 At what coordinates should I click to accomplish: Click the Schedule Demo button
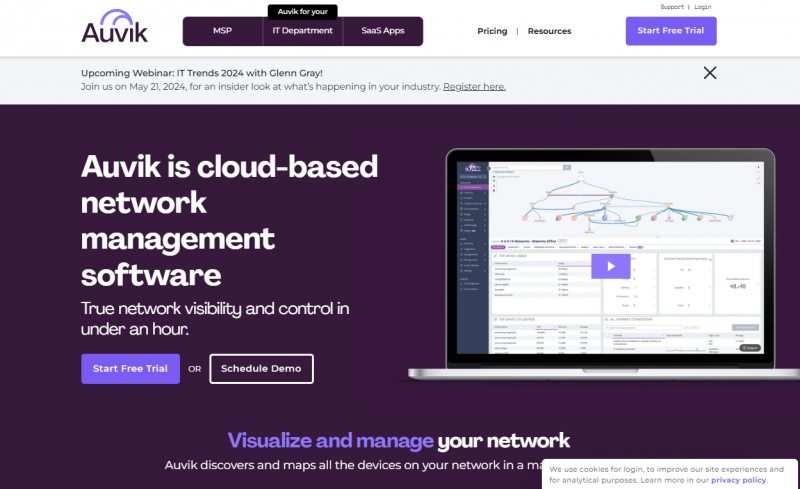[261, 368]
